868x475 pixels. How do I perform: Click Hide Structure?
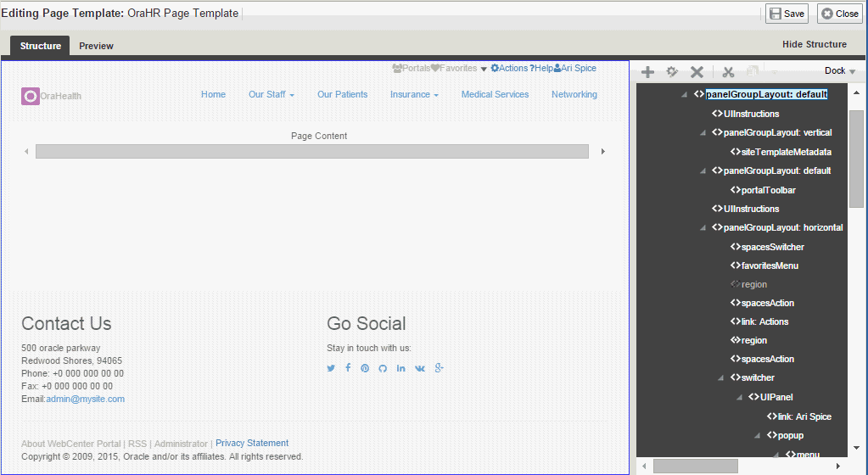815,44
